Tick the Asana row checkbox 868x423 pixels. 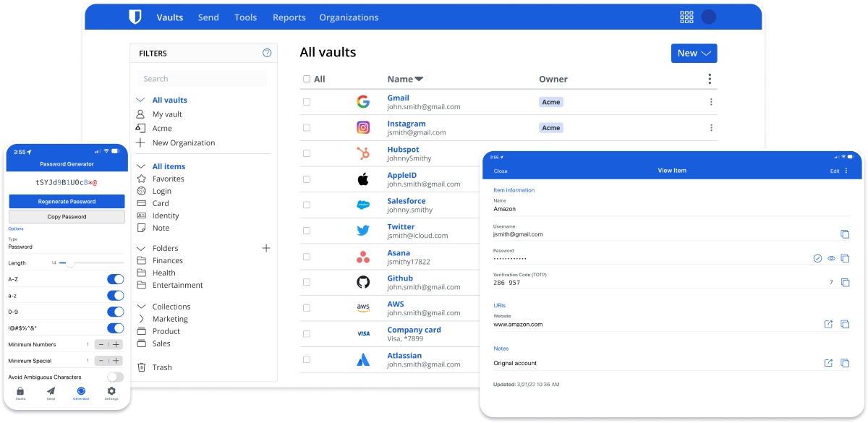click(x=307, y=257)
